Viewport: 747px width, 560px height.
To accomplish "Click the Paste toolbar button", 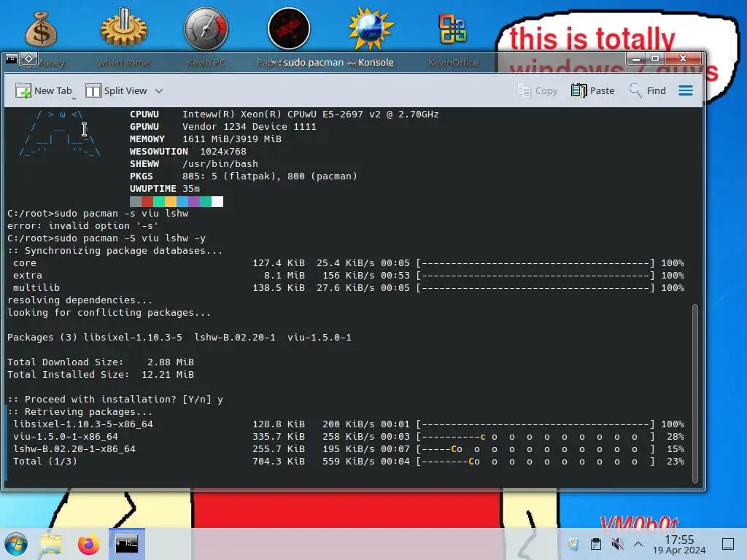I will tap(592, 90).
